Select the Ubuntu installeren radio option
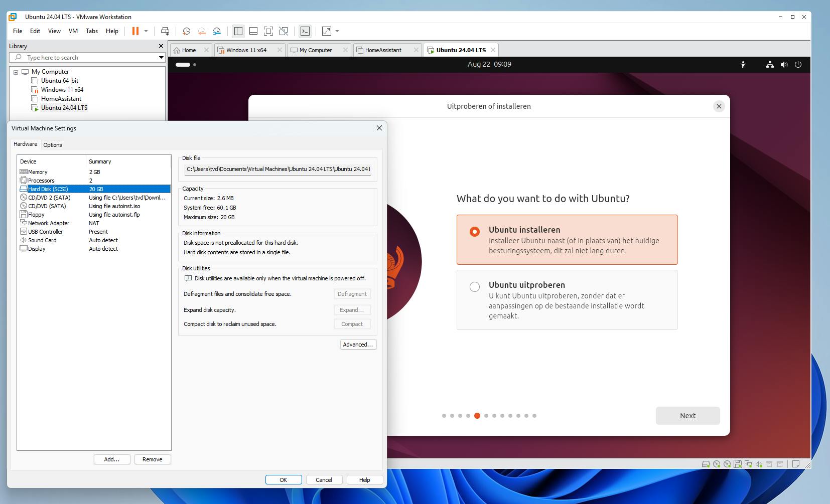The width and height of the screenshot is (830, 504). [x=474, y=231]
